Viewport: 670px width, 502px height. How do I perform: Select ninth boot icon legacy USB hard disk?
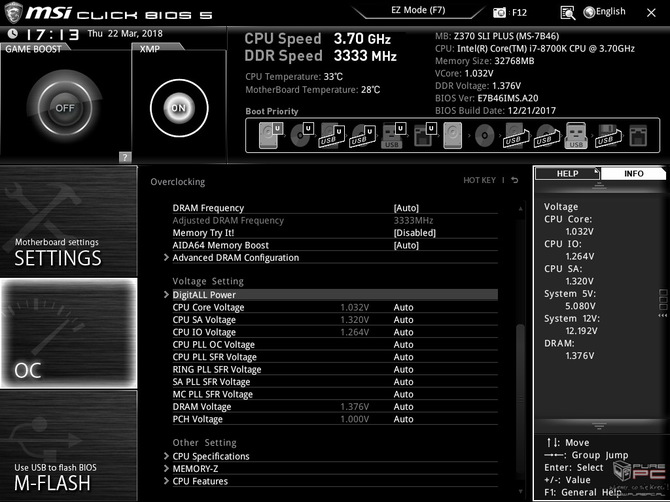tap(514, 135)
